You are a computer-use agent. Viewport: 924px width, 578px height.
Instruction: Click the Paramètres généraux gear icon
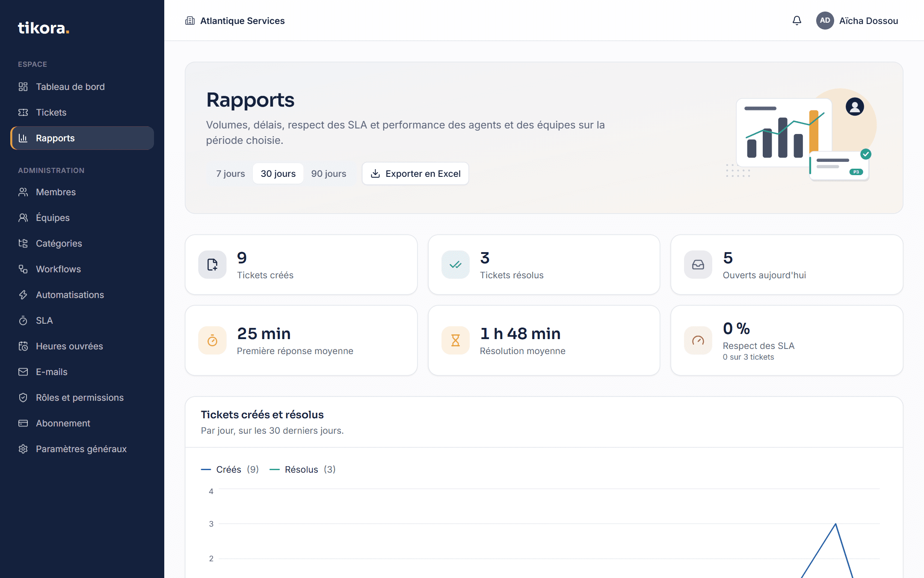coord(23,449)
